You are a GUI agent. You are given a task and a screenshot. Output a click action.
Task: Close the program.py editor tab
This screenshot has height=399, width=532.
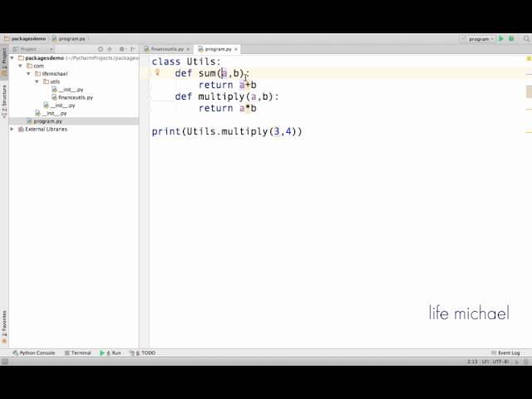236,50
